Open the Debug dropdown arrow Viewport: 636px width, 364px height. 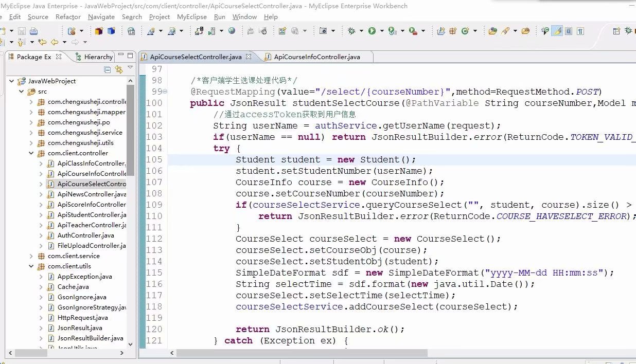click(361, 31)
